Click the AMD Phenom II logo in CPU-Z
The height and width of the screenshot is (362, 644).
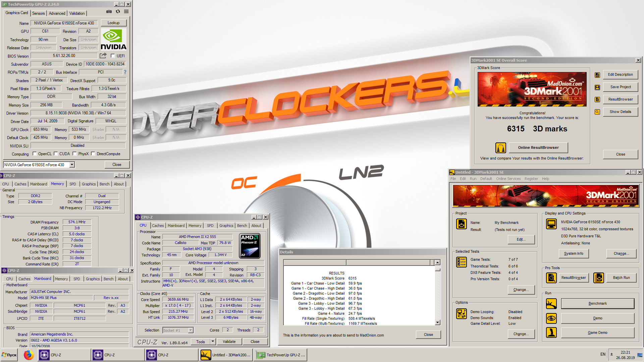pos(250,246)
